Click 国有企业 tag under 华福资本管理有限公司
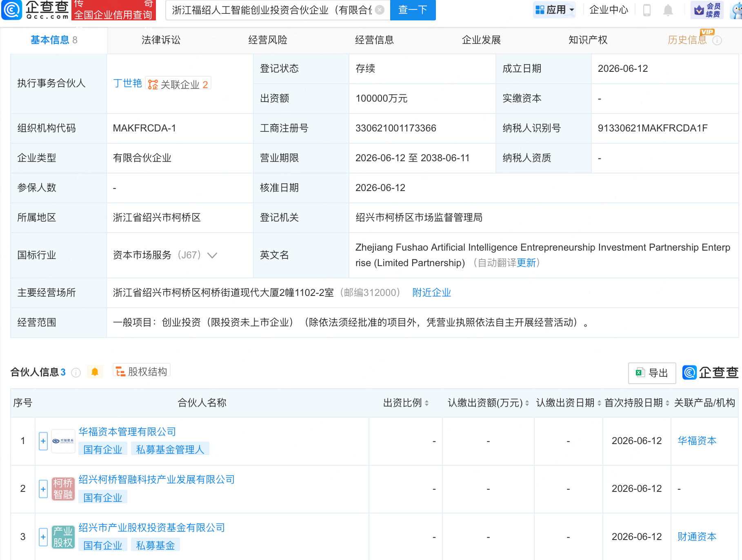The height and width of the screenshot is (560, 742). pos(103,449)
